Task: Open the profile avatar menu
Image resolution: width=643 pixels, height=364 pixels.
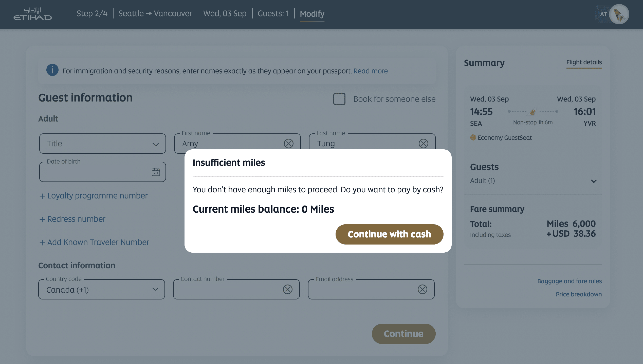Action: [619, 14]
